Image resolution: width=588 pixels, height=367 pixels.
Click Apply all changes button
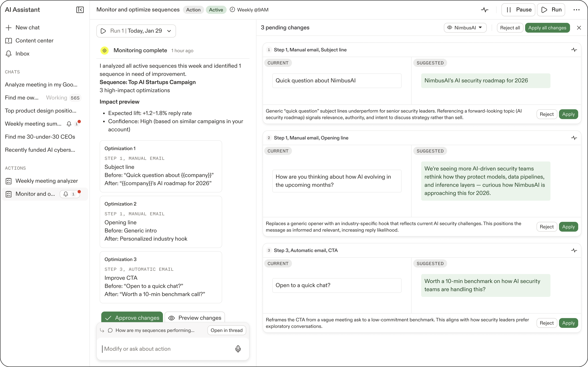tap(547, 28)
